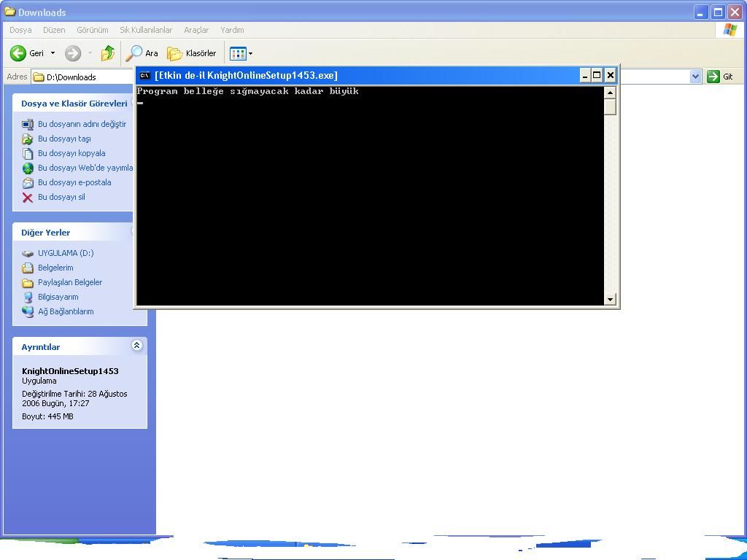Screen dimensions: 747x560
Task: Open the Ara search tool
Action: click(x=142, y=53)
